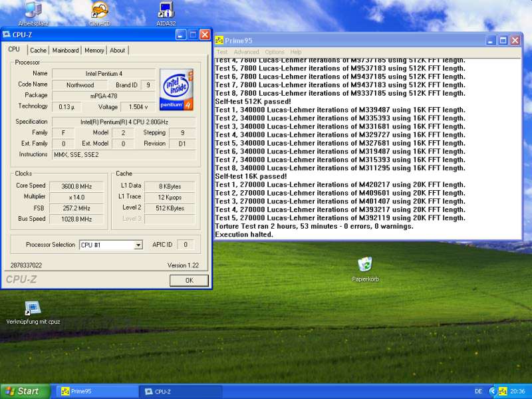Open the AIDA32 desktop icon
Viewport: 532px width, 399px height.
(x=166, y=13)
